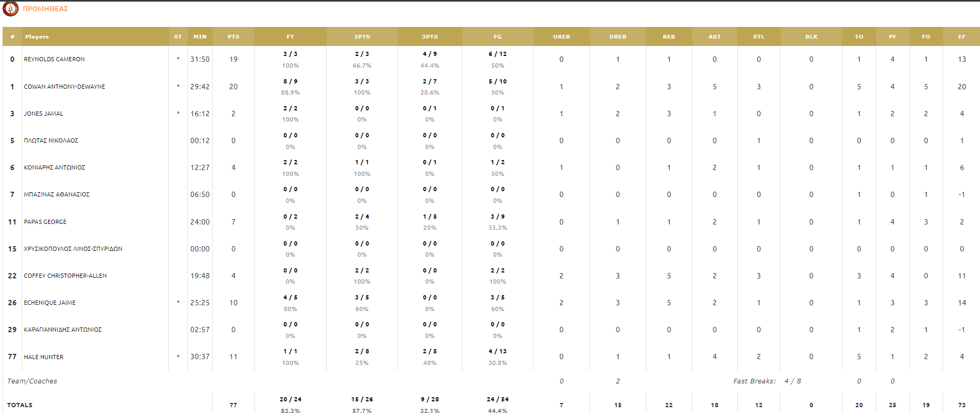The image size is (980, 413).
Task: Click the STL column header
Action: [x=758, y=37]
